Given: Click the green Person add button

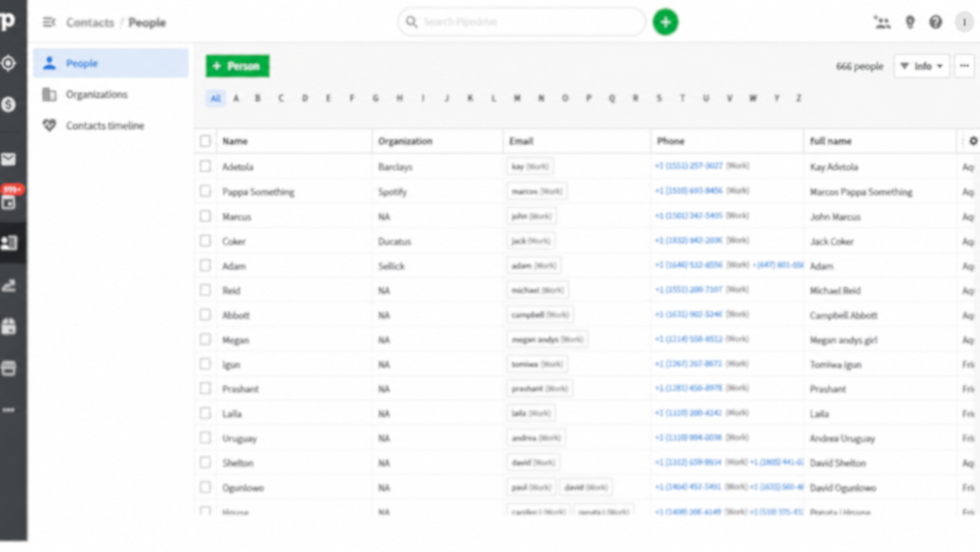Looking at the screenshot, I should tap(237, 66).
